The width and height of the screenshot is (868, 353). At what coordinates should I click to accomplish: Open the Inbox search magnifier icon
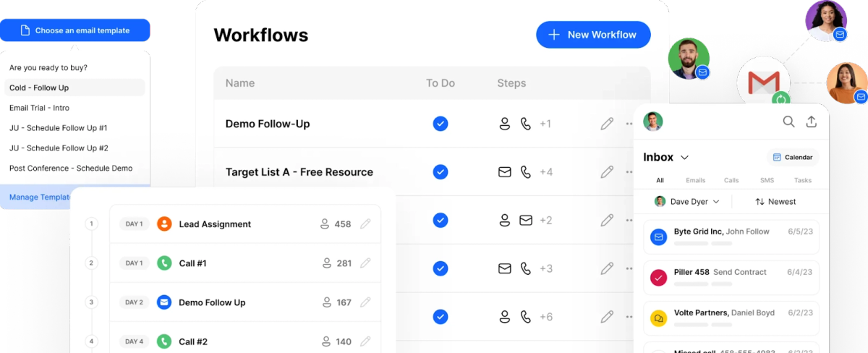[789, 122]
